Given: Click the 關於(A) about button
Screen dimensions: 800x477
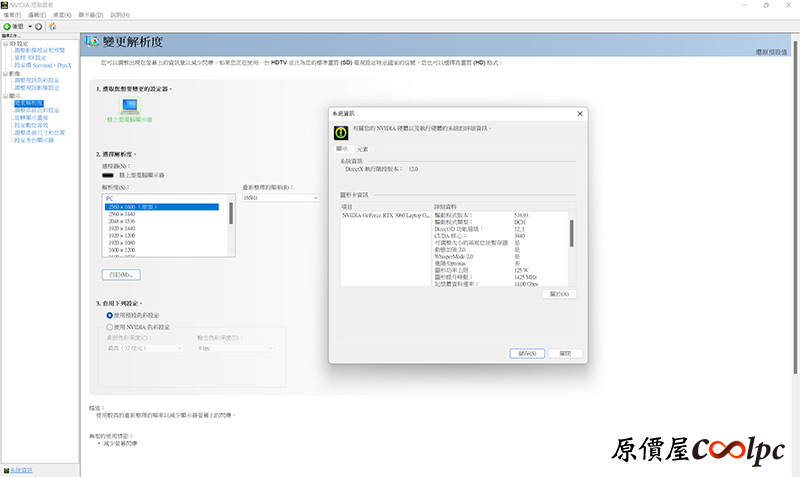Looking at the screenshot, I should point(559,294).
